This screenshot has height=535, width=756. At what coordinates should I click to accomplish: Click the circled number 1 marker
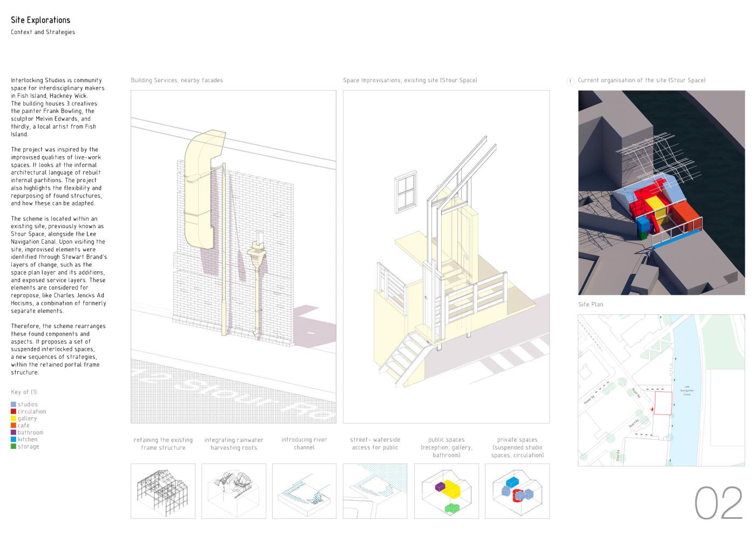click(570, 81)
